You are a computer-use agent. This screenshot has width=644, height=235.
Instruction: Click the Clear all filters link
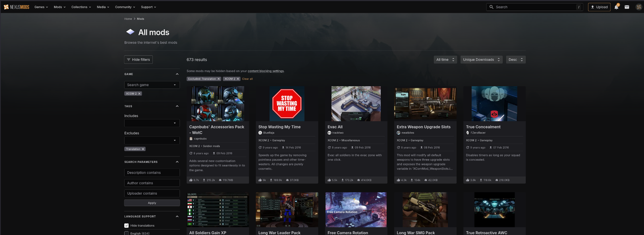(248, 79)
